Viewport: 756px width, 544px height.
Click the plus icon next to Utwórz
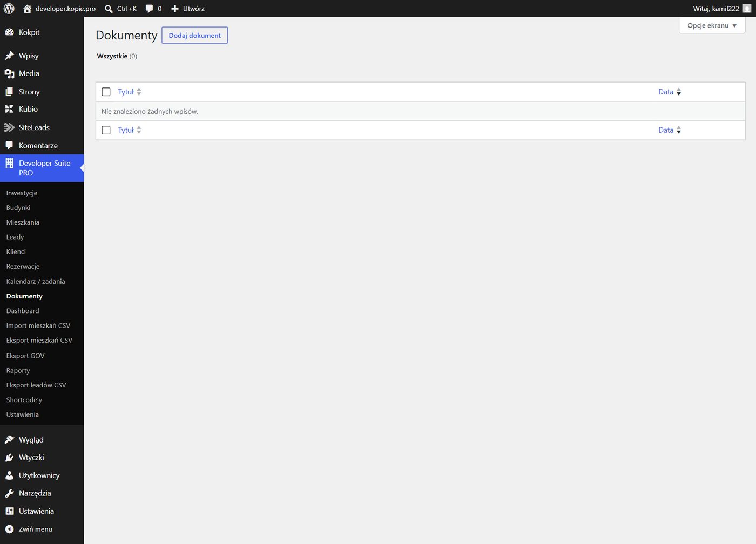[175, 9]
